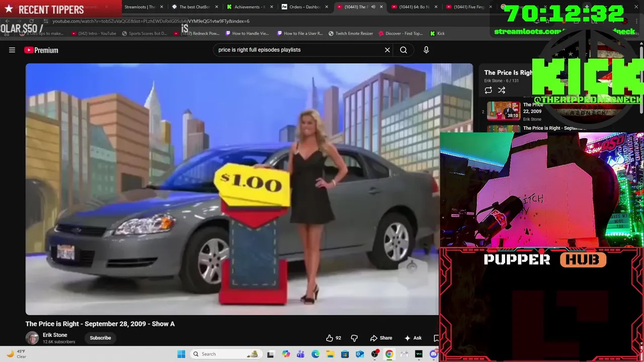This screenshot has height=362, width=644.
Task: Switch to the Streamloots browser tab
Action: pos(139,7)
